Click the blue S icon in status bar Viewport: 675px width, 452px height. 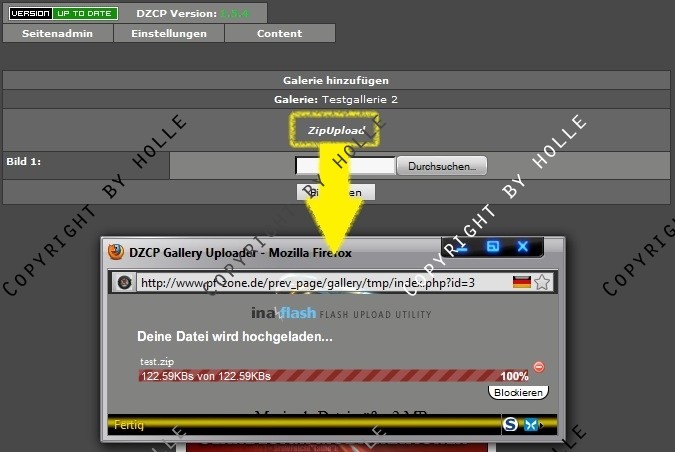coord(510,424)
